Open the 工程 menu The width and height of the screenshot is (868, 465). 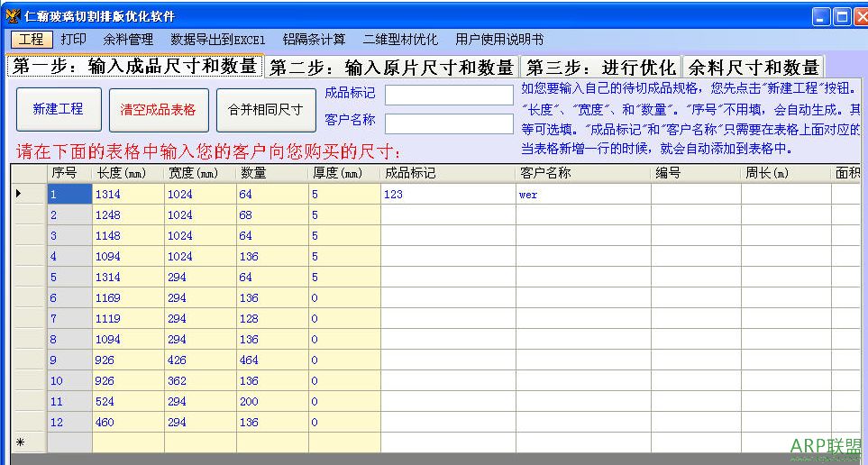(31, 40)
